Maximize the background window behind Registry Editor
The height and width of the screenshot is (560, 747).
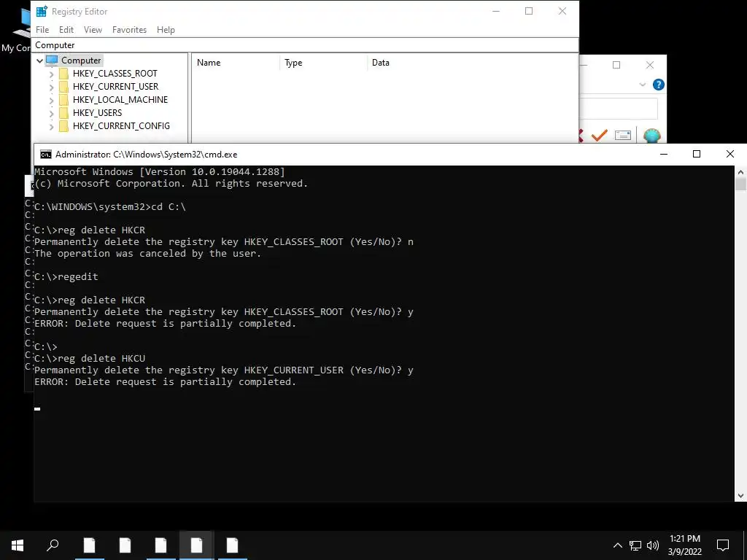(x=616, y=65)
